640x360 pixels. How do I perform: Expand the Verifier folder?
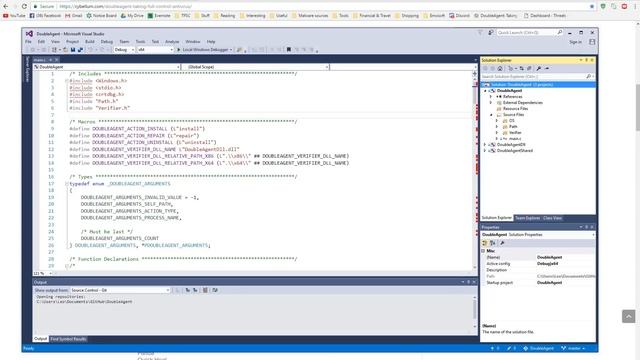coord(497,133)
